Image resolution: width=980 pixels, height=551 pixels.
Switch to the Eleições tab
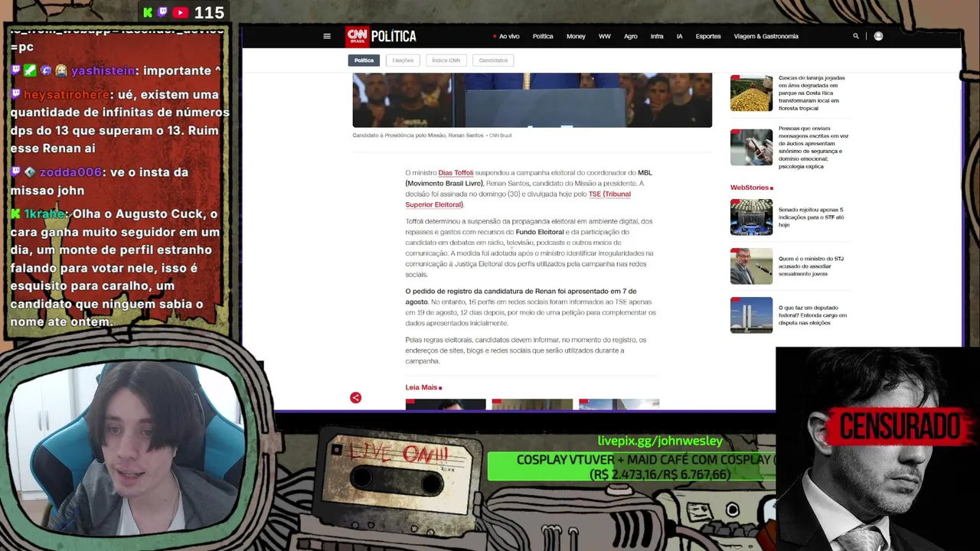point(403,60)
